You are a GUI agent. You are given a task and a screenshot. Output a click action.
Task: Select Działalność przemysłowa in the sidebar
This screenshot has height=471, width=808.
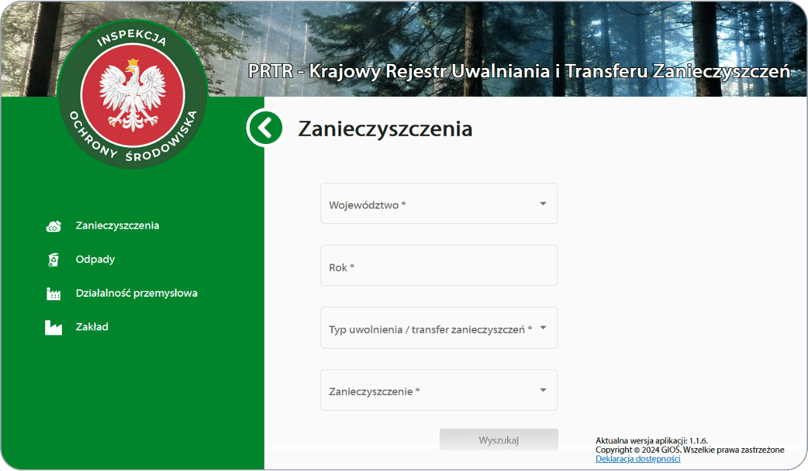[x=136, y=294]
